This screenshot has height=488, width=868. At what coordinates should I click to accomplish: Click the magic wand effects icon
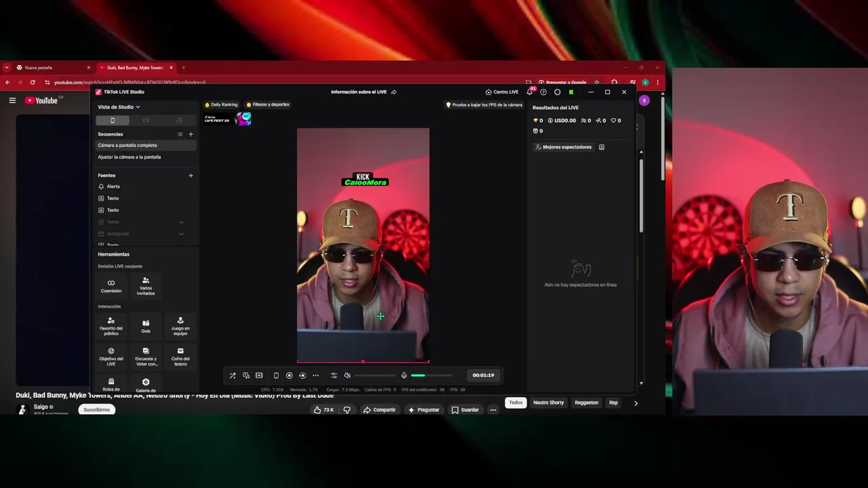[x=233, y=375]
